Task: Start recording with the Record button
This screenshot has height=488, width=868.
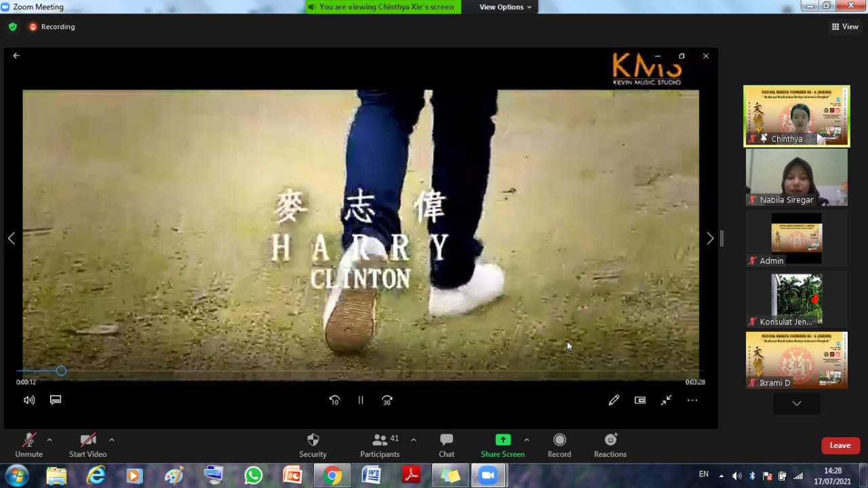Action: coord(559,445)
